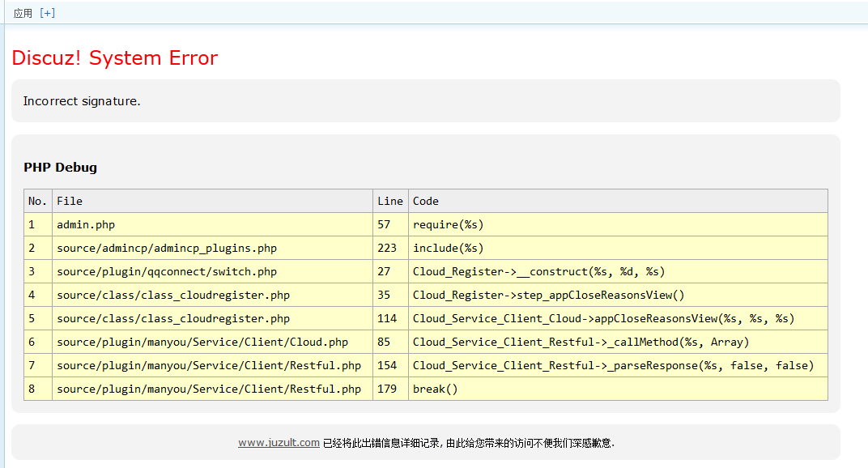Click the 'No.' column header
Viewport: 868px width, 468px height.
pyautogui.click(x=38, y=201)
